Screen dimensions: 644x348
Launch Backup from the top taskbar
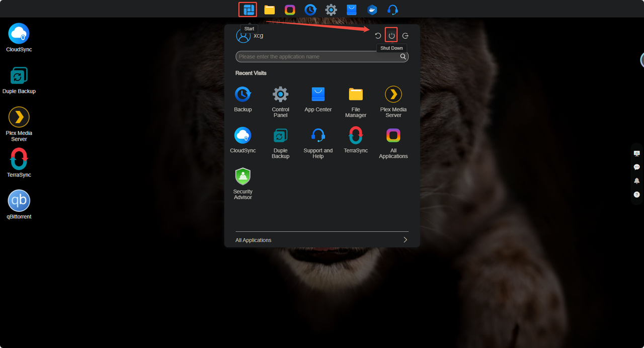pos(310,10)
